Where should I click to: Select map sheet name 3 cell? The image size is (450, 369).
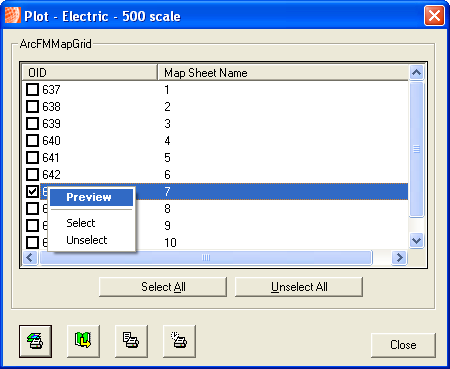pyautogui.click(x=167, y=124)
